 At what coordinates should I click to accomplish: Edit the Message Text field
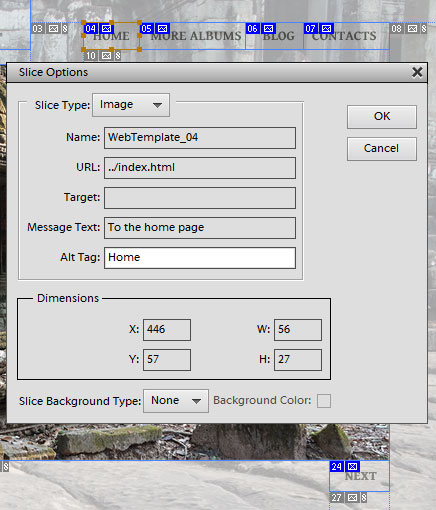tap(200, 228)
